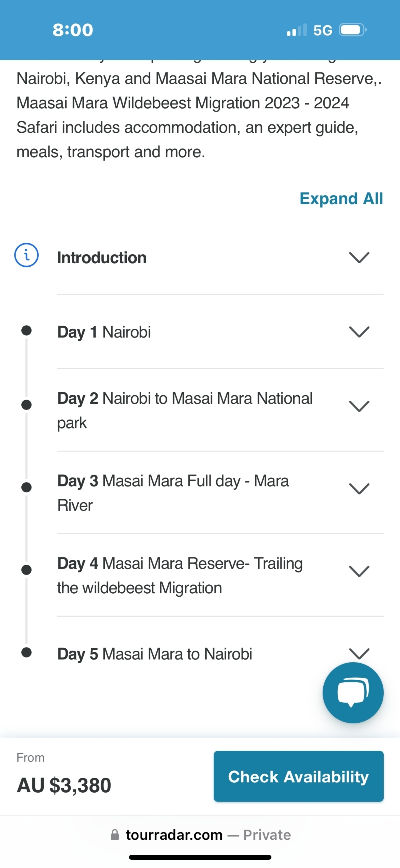Expand Day 3 Mara River chevron

pos(359,488)
